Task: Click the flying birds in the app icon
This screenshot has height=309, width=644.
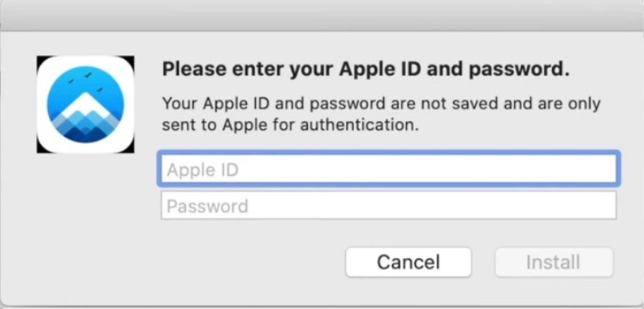Action: [x=86, y=81]
